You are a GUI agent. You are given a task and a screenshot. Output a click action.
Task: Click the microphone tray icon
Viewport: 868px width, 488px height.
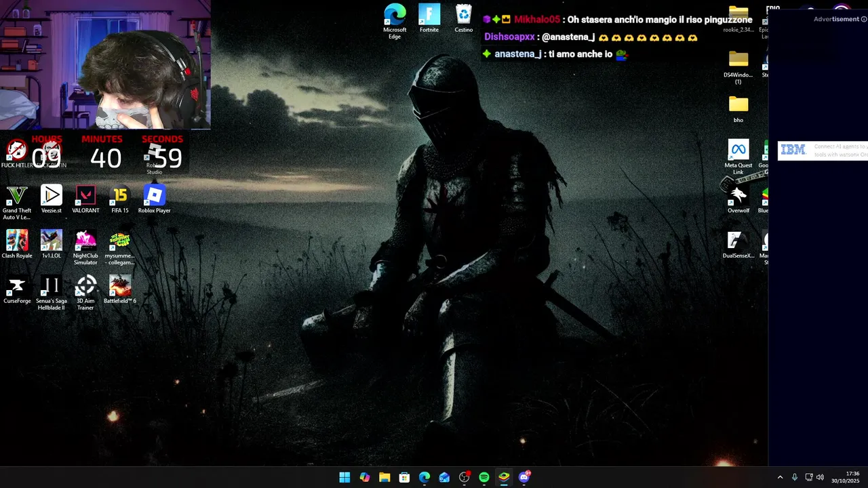coord(795,477)
